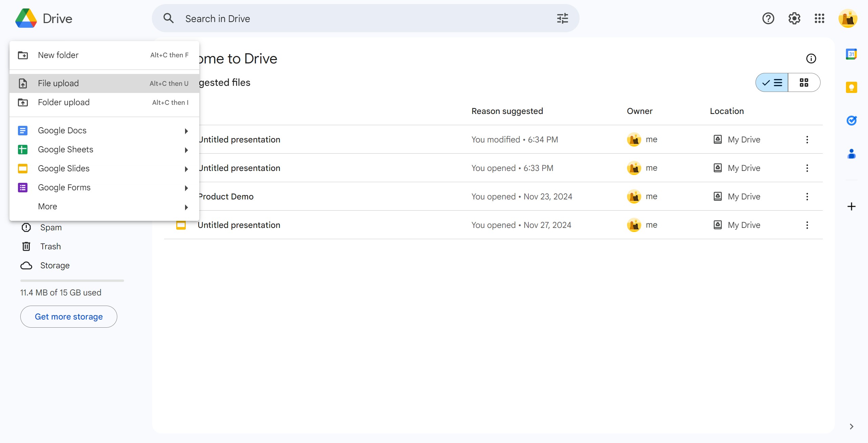This screenshot has width=868, height=443.
Task: Click the 11.4 MB of 15 GB used text
Action: pos(61,292)
